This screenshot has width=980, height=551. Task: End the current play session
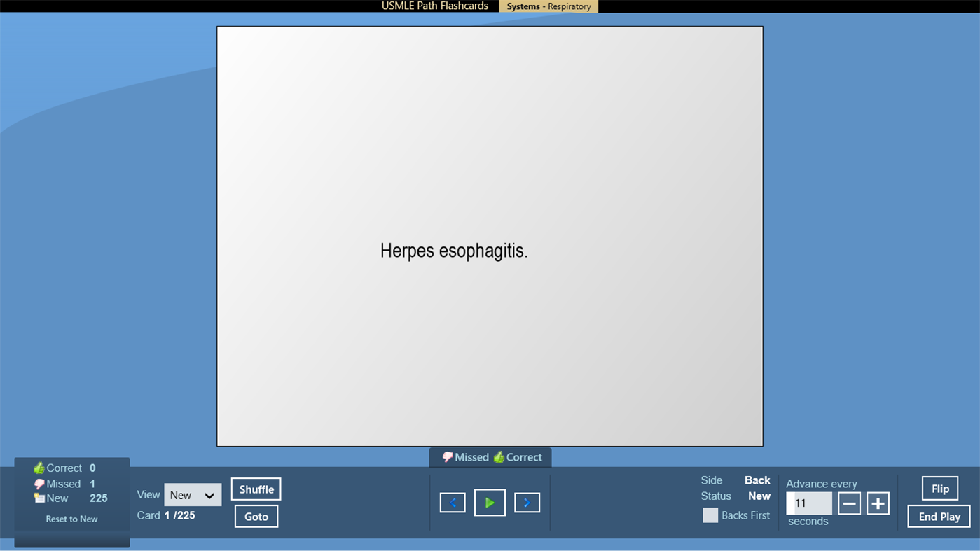pos(939,516)
